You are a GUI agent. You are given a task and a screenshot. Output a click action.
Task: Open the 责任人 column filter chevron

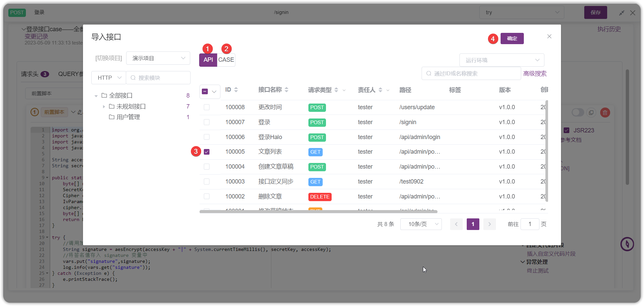coord(388,90)
